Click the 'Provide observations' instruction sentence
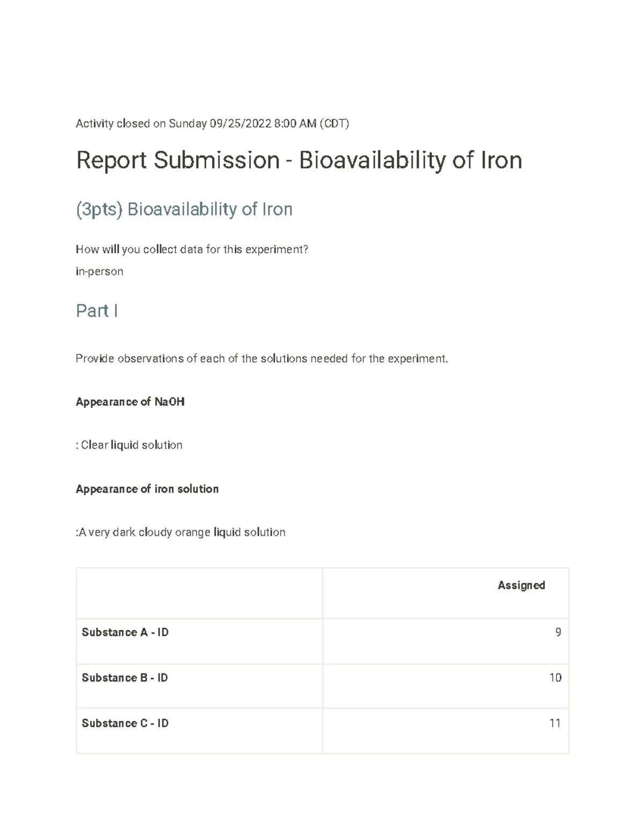This screenshot has height=834, width=644. pos(262,359)
